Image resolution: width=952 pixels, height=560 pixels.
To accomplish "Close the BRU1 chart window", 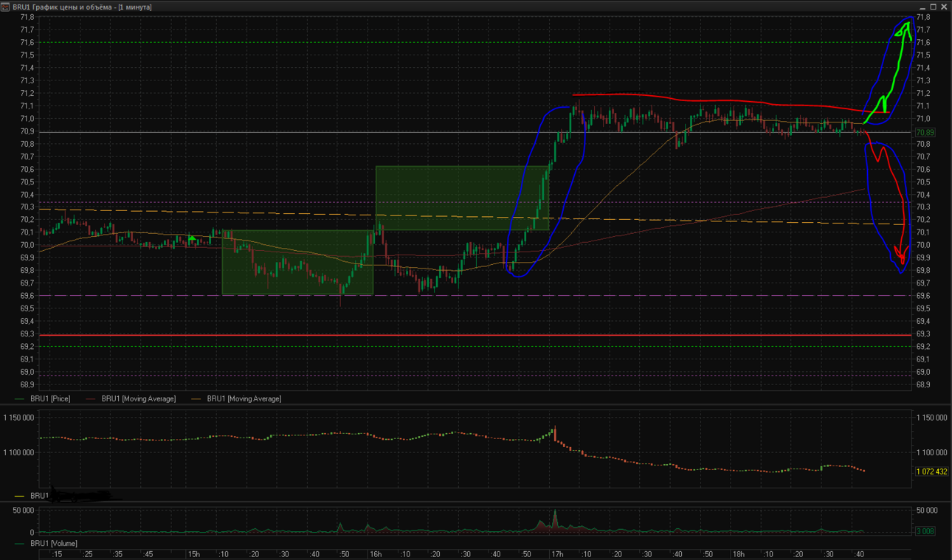I will pyautogui.click(x=945, y=6).
